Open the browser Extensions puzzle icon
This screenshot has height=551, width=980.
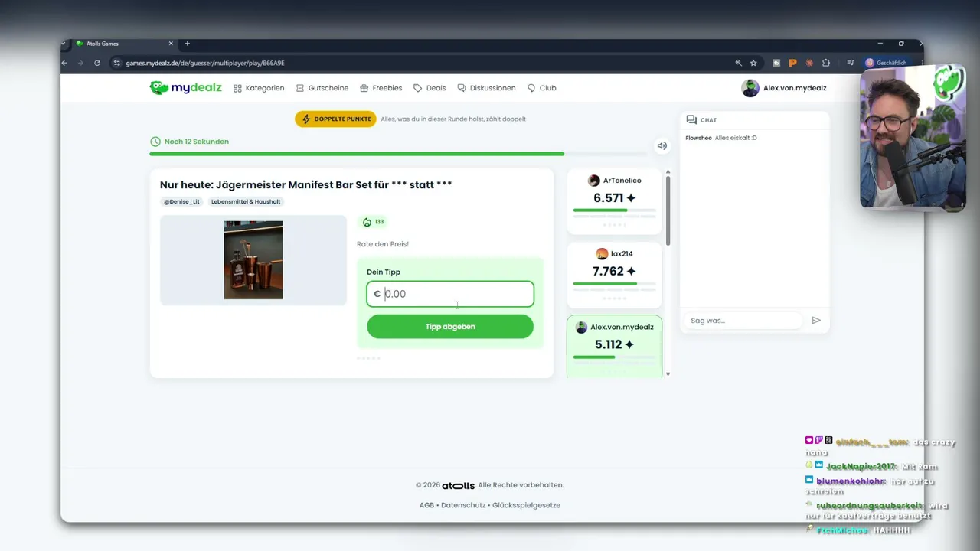[826, 63]
